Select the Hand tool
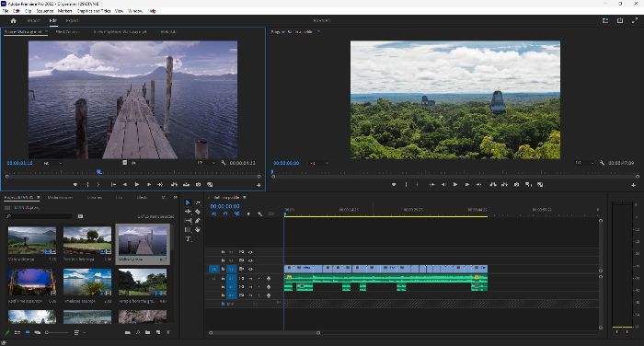Image resolution: width=644 pixels, height=346 pixels. (x=198, y=230)
